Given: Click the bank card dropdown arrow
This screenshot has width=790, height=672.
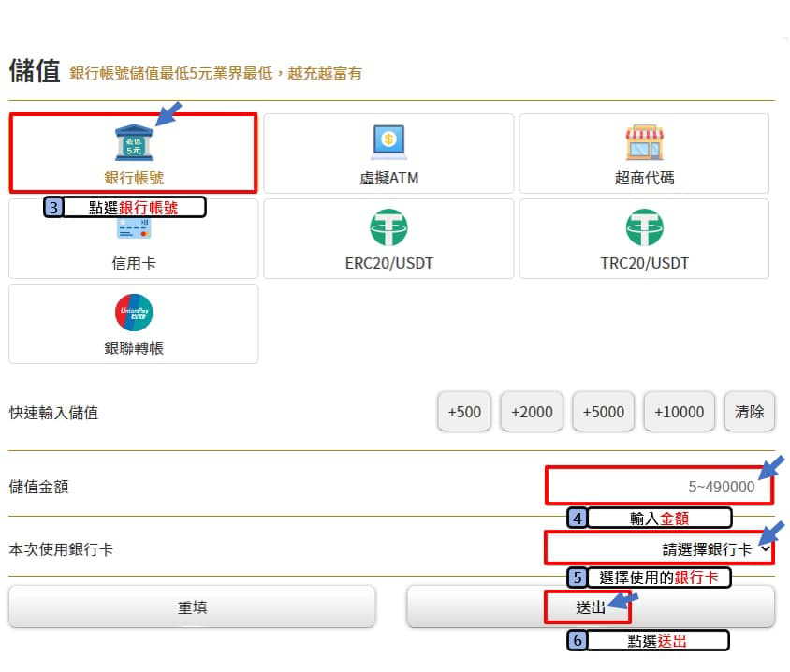Looking at the screenshot, I should (766, 549).
